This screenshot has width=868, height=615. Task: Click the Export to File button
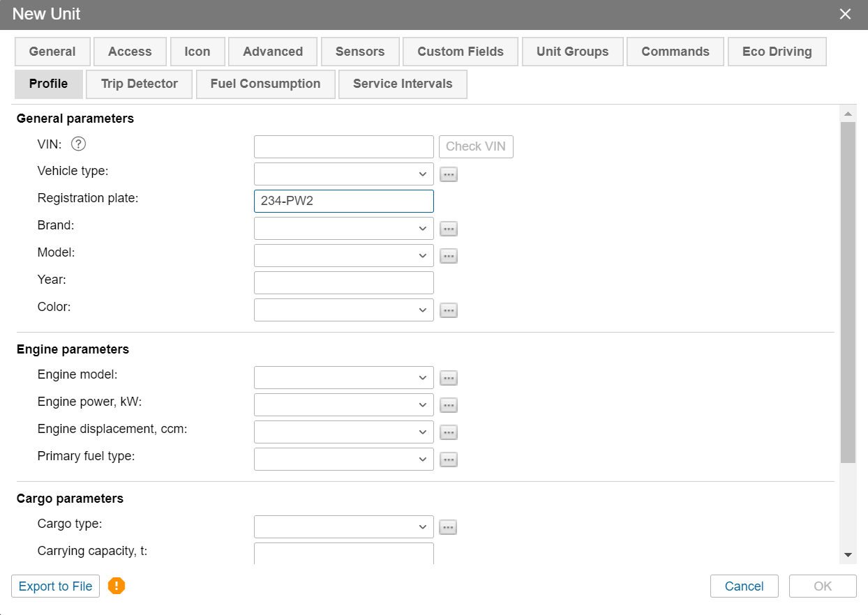[x=56, y=586]
